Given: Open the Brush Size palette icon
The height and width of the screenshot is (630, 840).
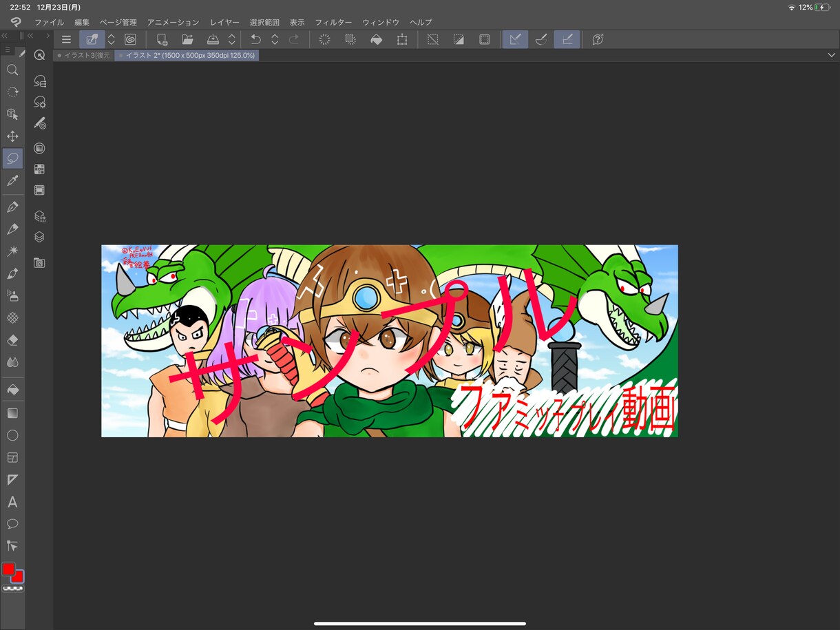Looking at the screenshot, I should click(40, 124).
